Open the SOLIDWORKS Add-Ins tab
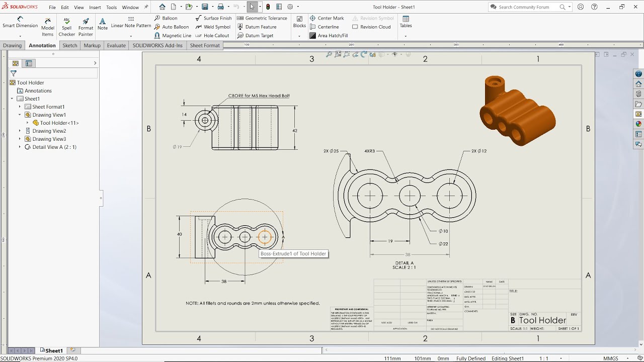 pos(157,45)
